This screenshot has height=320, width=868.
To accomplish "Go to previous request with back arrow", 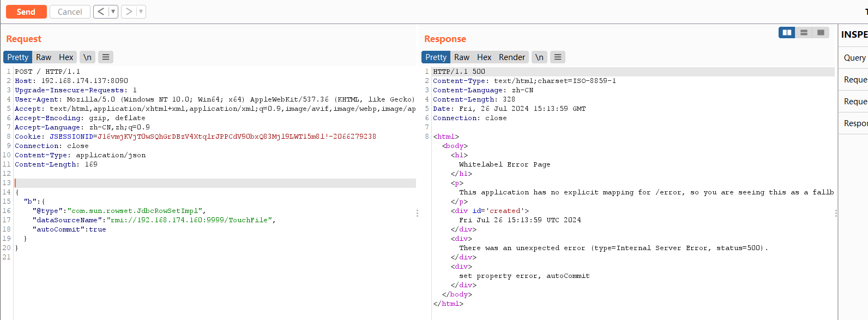I will point(101,11).
